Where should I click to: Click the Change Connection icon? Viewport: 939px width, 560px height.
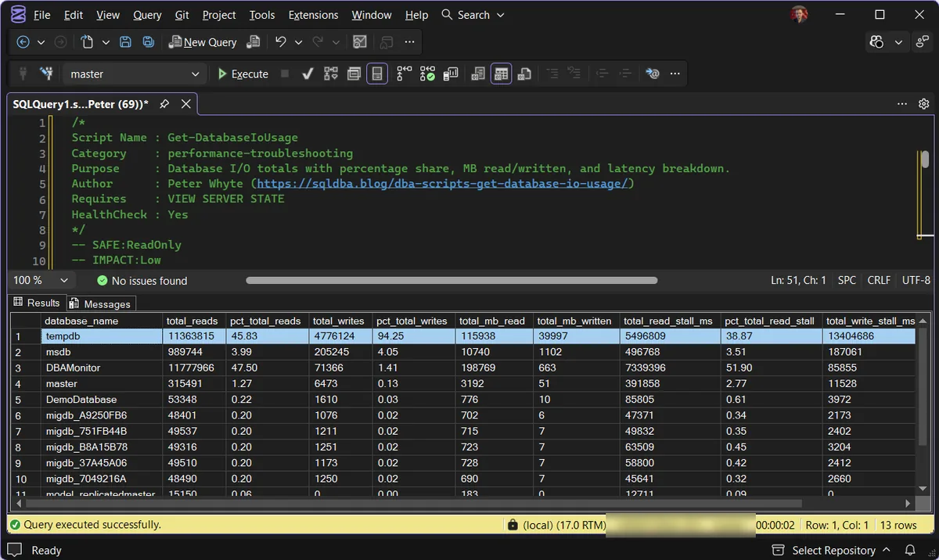pyautogui.click(x=46, y=74)
